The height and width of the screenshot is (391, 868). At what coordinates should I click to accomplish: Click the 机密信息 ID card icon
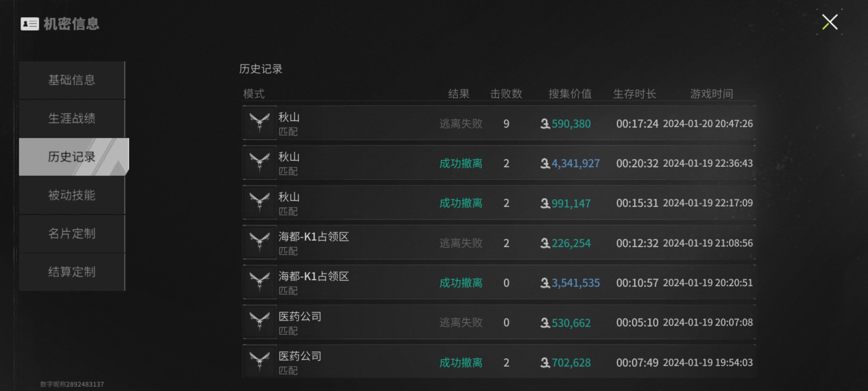30,24
